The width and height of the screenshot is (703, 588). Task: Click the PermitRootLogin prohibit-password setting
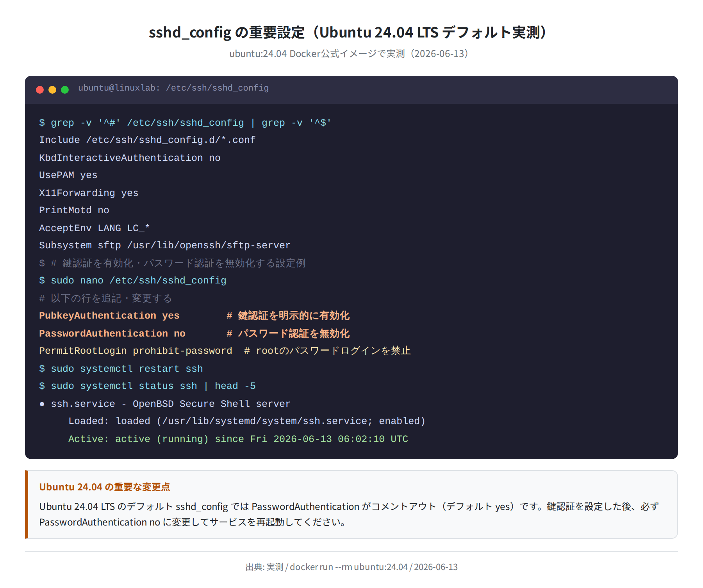(x=136, y=351)
